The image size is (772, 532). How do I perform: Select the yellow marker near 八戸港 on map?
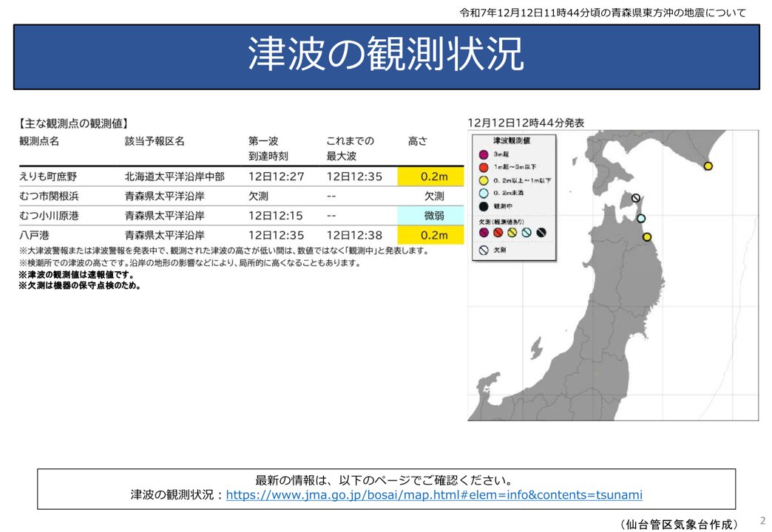coord(647,237)
